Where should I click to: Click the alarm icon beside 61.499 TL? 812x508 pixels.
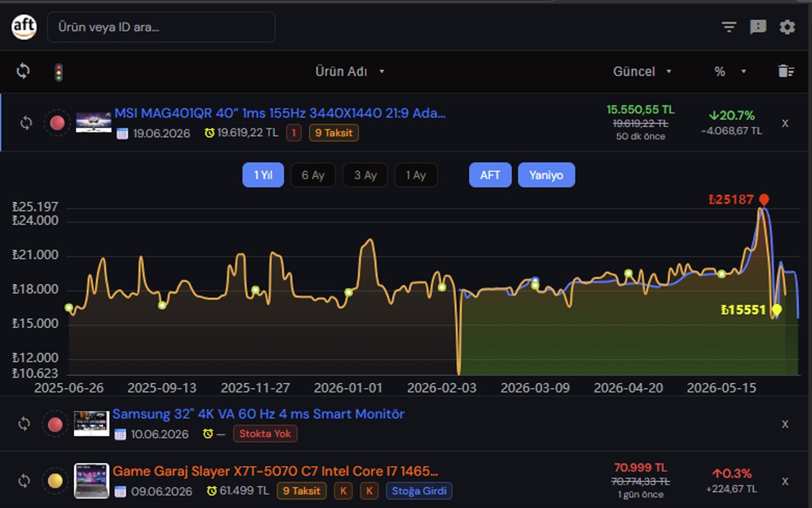coord(211,491)
